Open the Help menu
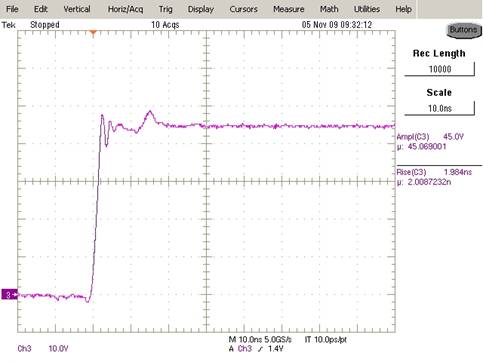Viewport: 483px width, 362px height. tap(403, 9)
